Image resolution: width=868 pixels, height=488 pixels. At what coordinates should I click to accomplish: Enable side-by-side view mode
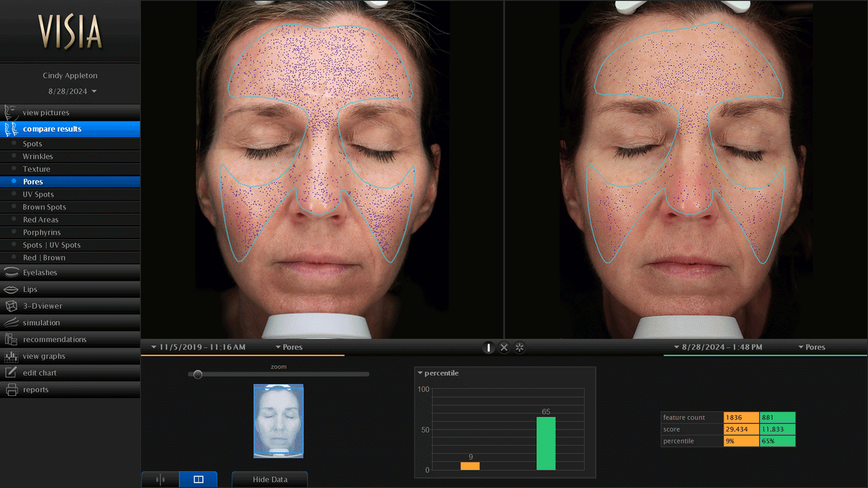tap(198, 479)
